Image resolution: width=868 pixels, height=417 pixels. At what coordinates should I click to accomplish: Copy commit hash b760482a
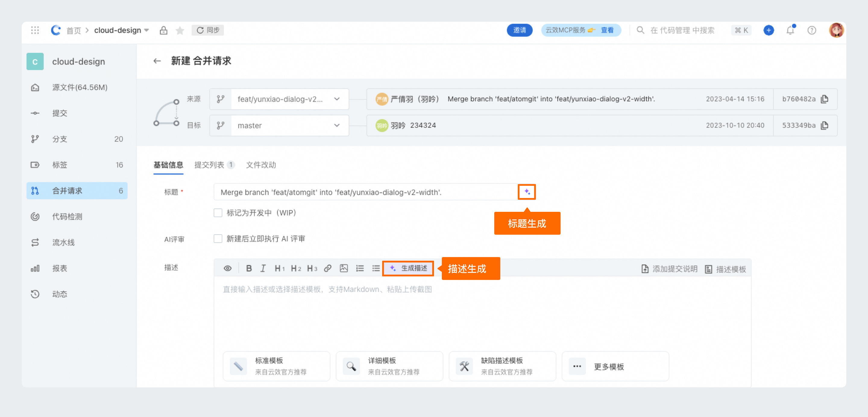(824, 99)
